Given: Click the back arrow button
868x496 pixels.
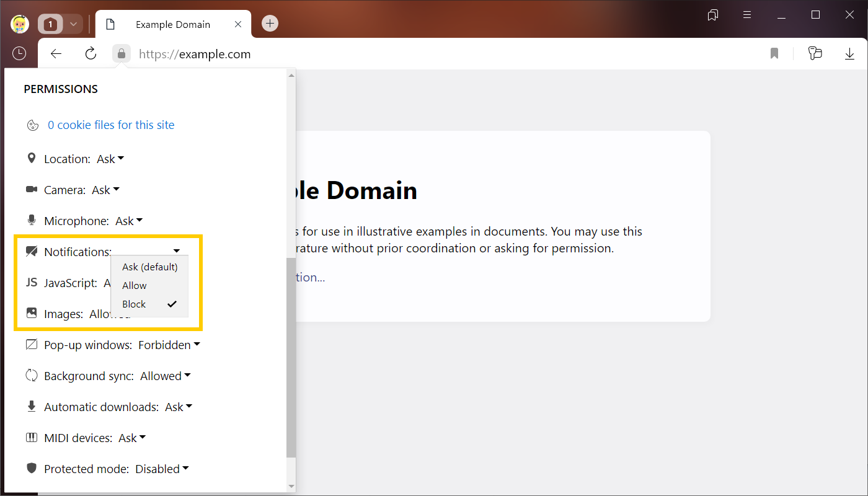Looking at the screenshot, I should (56, 54).
